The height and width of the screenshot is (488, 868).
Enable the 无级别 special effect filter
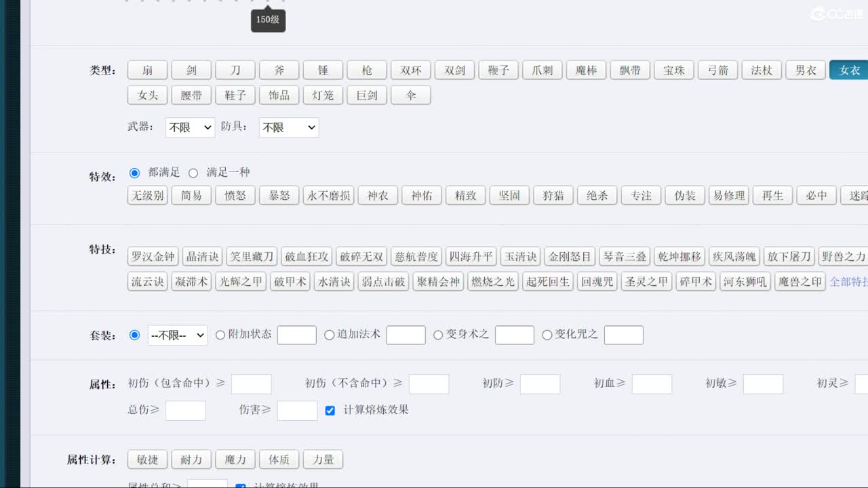pyautogui.click(x=147, y=195)
